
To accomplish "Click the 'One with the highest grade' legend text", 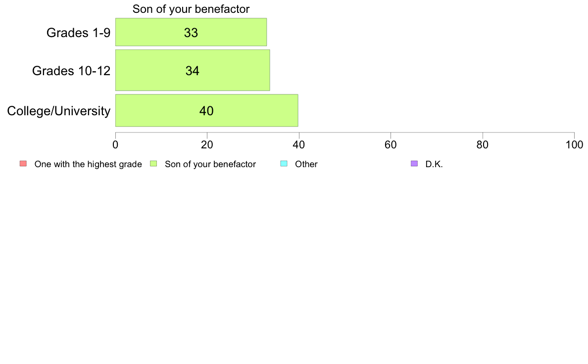I will [88, 164].
